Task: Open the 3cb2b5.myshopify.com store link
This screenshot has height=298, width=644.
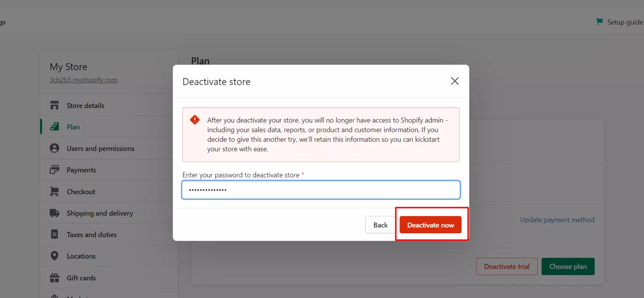Action: tap(83, 80)
